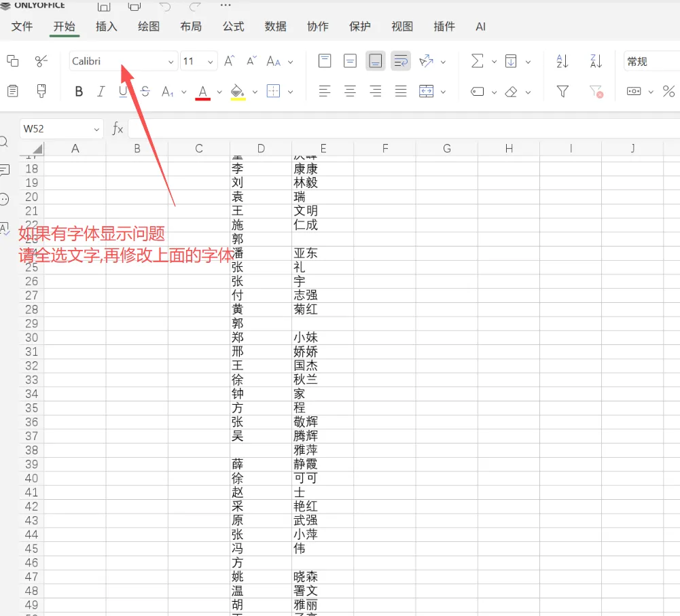Open the 文件 menu tab
The height and width of the screenshot is (616, 680).
[x=22, y=26]
